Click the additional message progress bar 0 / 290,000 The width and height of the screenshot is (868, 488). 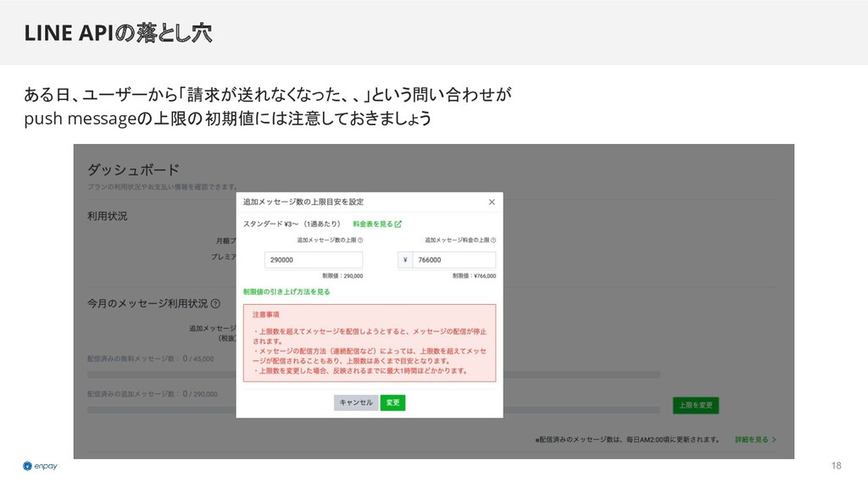[x=374, y=410]
